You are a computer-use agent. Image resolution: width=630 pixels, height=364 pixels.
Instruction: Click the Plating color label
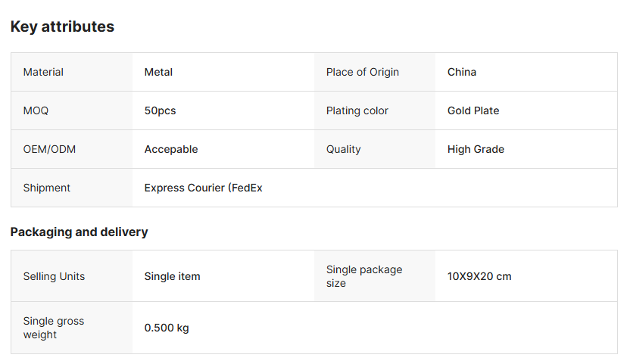[x=357, y=110]
